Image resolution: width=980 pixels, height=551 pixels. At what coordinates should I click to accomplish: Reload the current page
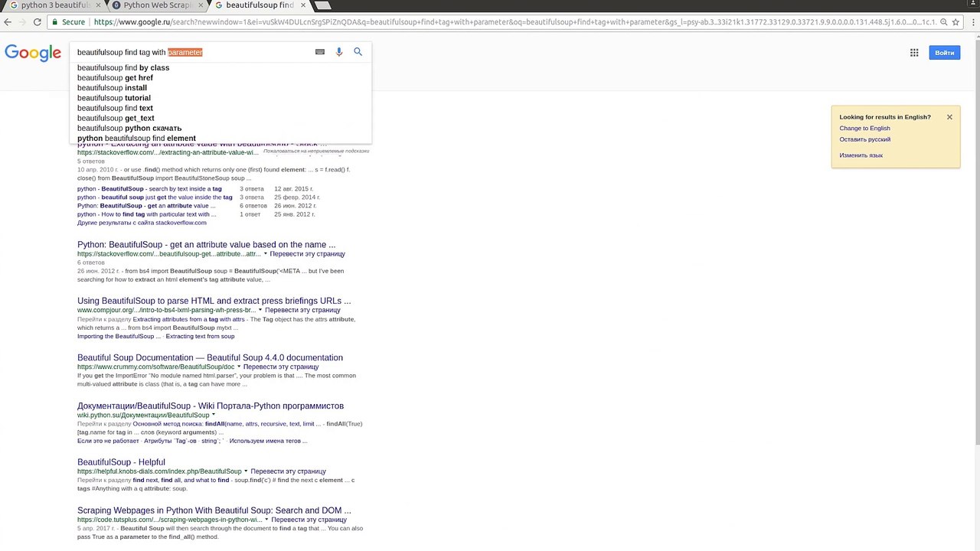38,22
